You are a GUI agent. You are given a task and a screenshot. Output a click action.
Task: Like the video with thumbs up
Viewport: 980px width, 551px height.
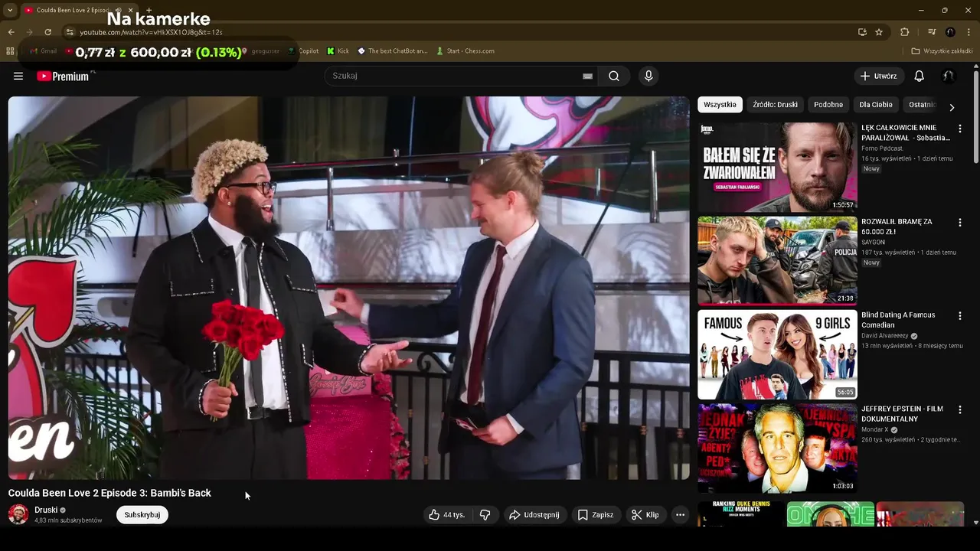coord(446,515)
